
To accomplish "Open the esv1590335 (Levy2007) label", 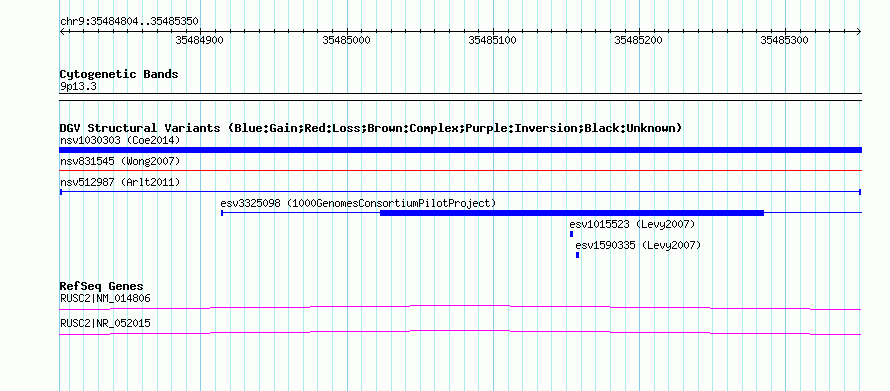I will (x=638, y=245).
